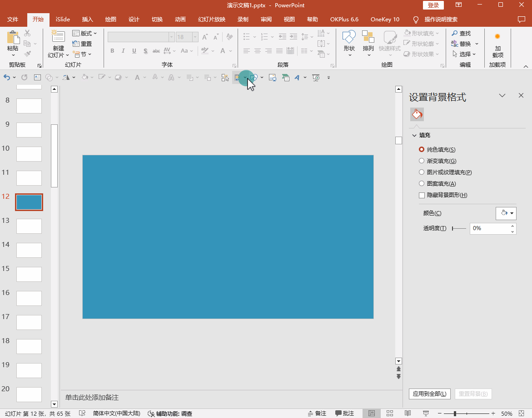
Task: Click the New Slide (新建幻灯片) icon
Action: [x=58, y=38]
